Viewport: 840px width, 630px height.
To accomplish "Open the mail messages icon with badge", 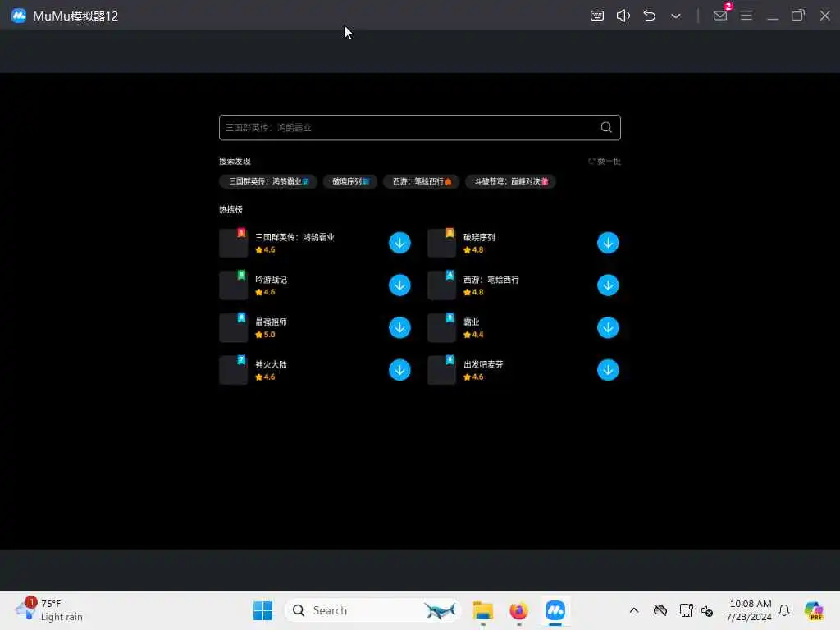I will tap(720, 15).
